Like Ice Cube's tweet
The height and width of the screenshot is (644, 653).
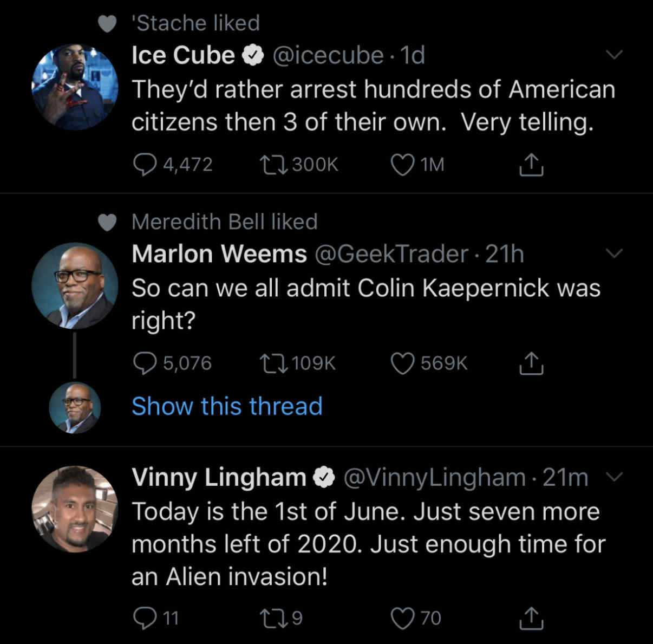tap(402, 165)
